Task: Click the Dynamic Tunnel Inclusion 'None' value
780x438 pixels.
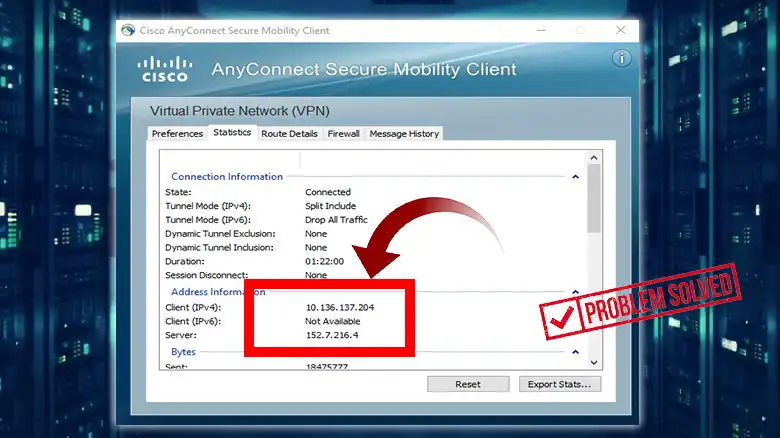Action: pos(316,248)
